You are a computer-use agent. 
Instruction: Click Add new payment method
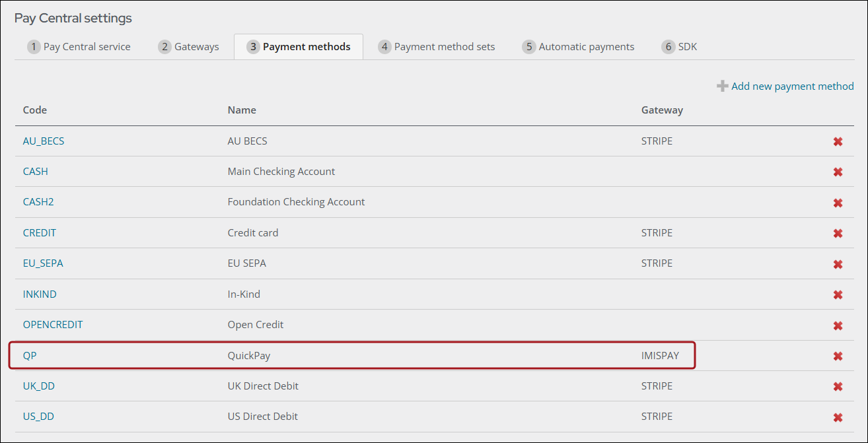point(785,86)
